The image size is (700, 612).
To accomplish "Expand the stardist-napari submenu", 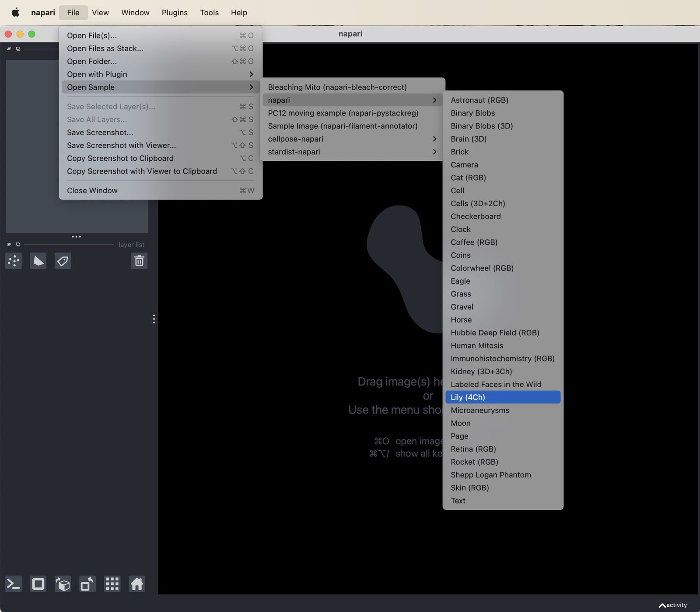I will point(352,152).
